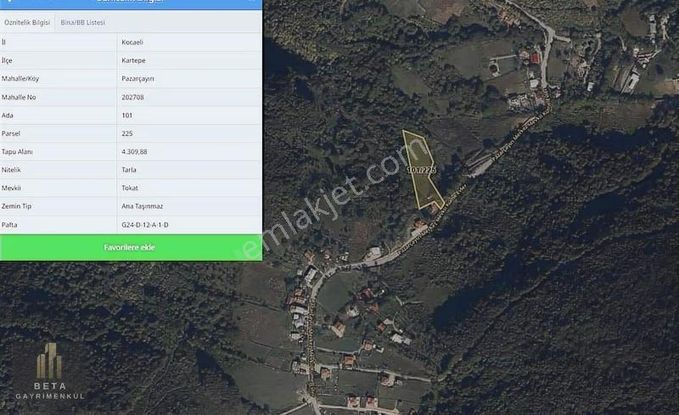Select the Tapu Alanı value 4.309,88
Image resolution: width=679 pixels, height=415 pixels.
(134, 152)
